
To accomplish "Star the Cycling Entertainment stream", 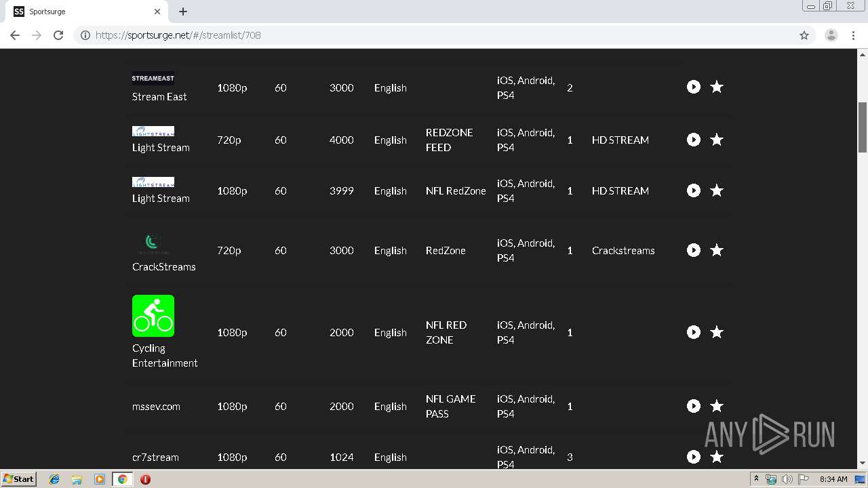I will click(x=717, y=332).
